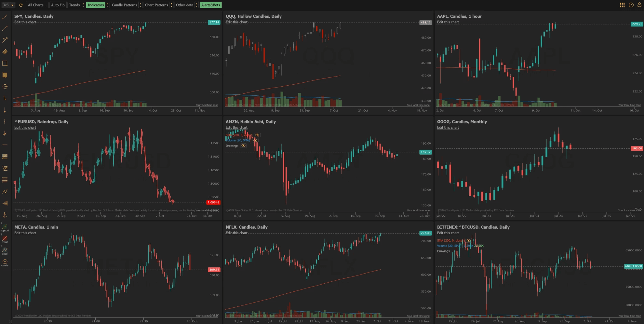This screenshot has width=644, height=324.
Task: Expand the Candle Patterns options menu
Action: [x=140, y=5]
